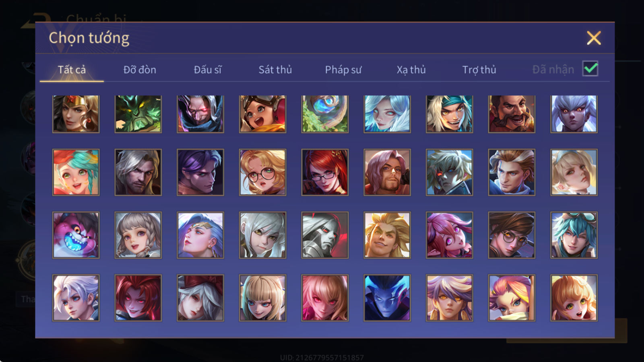The width and height of the screenshot is (644, 362).
Task: Open the Sát thủ tab
Action: (275, 70)
